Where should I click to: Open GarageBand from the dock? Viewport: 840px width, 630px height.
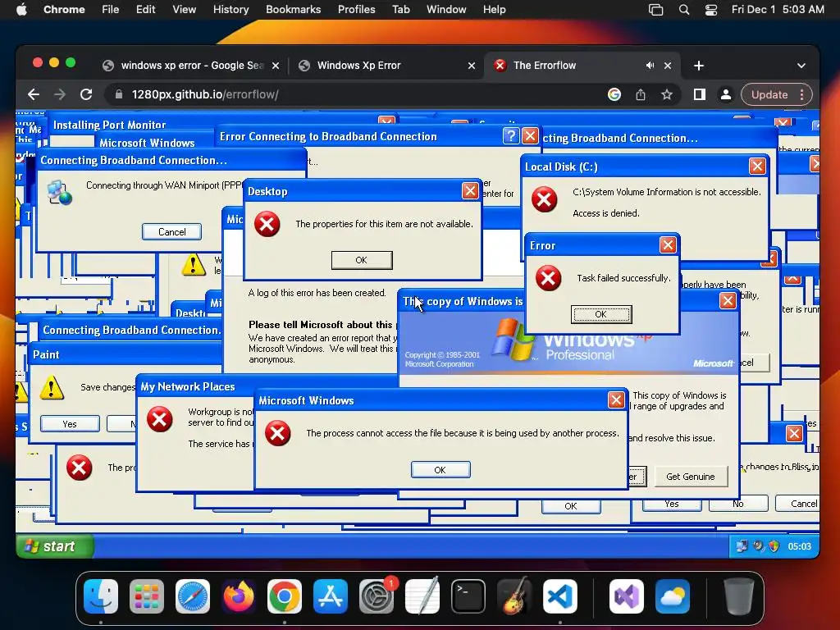514,596
